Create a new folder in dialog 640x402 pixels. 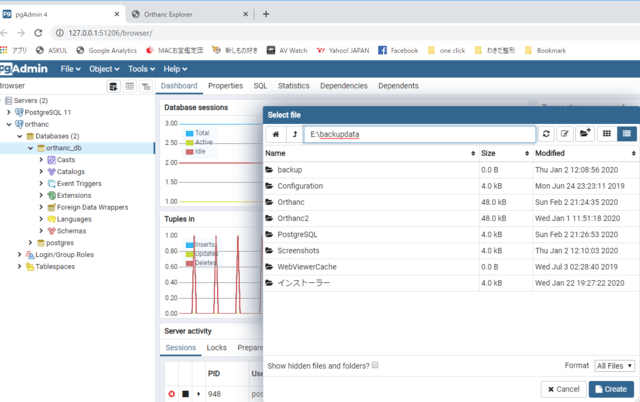click(x=585, y=133)
